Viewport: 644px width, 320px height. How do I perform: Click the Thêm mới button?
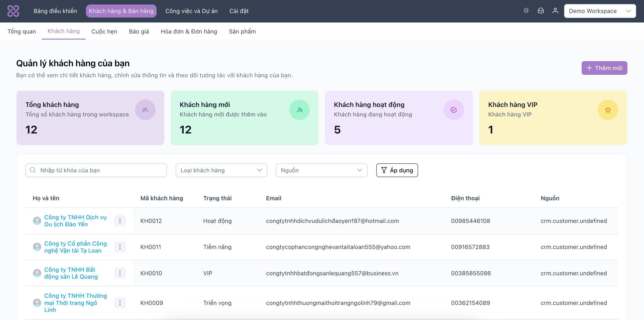point(604,68)
